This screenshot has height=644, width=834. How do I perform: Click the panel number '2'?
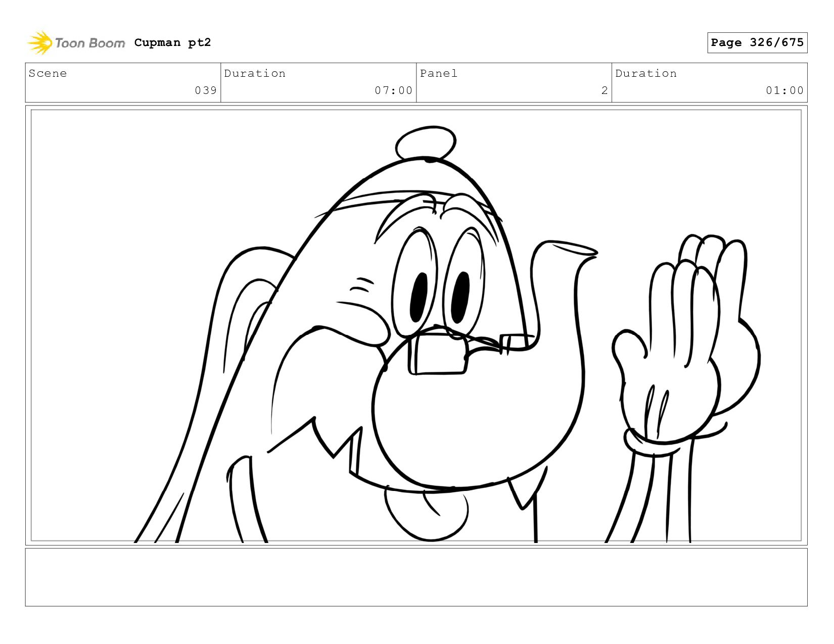[x=605, y=90]
